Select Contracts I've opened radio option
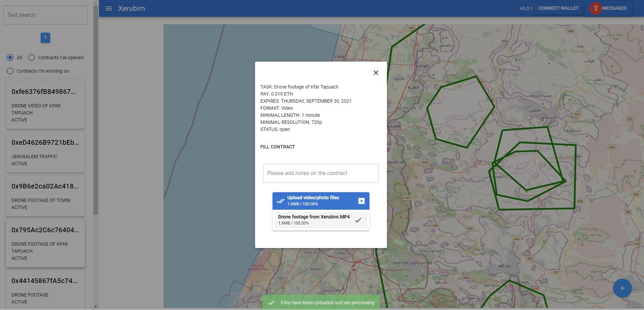 tap(32, 58)
